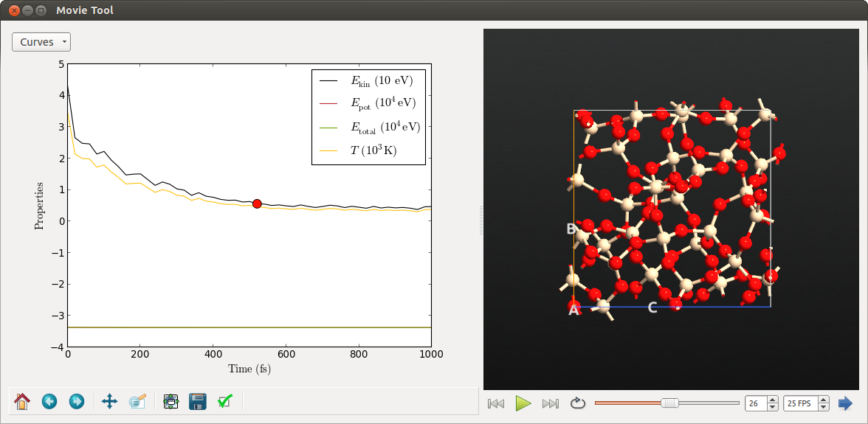The width and height of the screenshot is (868, 424).
Task: Click the E_pot legend entry
Action: coord(368,103)
